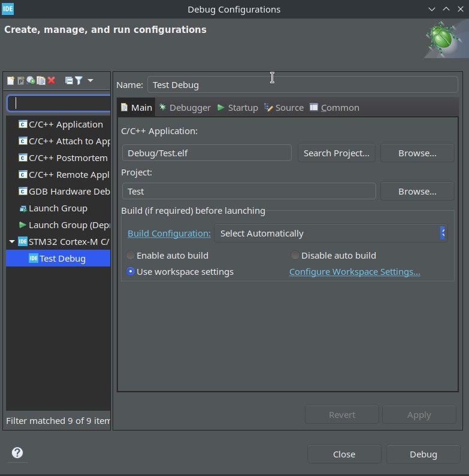Click the Search Project button
Image resolution: width=469 pixels, height=476 pixels.
(337, 153)
